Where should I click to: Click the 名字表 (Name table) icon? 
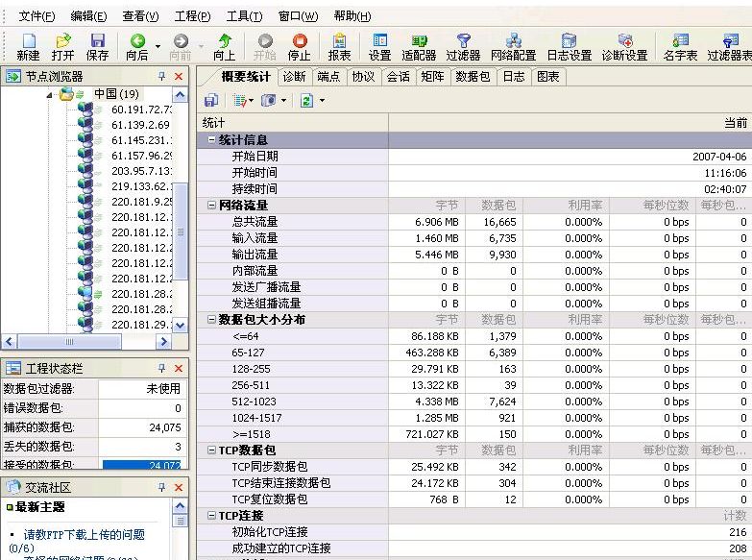pyautogui.click(x=681, y=46)
